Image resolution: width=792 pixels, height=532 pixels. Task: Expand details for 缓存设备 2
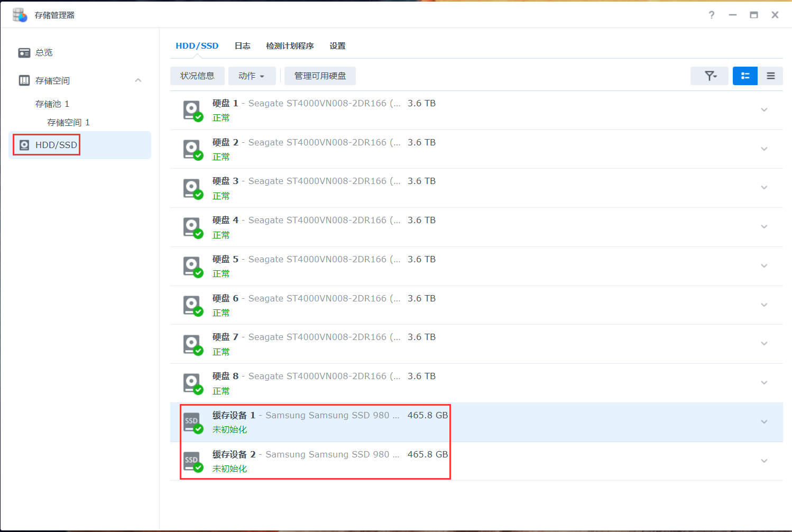pos(763,461)
